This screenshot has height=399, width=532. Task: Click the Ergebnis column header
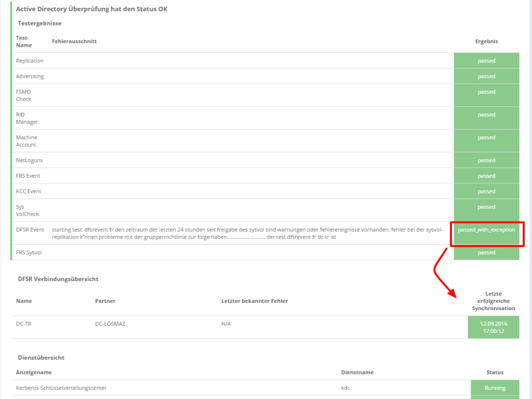pyautogui.click(x=486, y=42)
